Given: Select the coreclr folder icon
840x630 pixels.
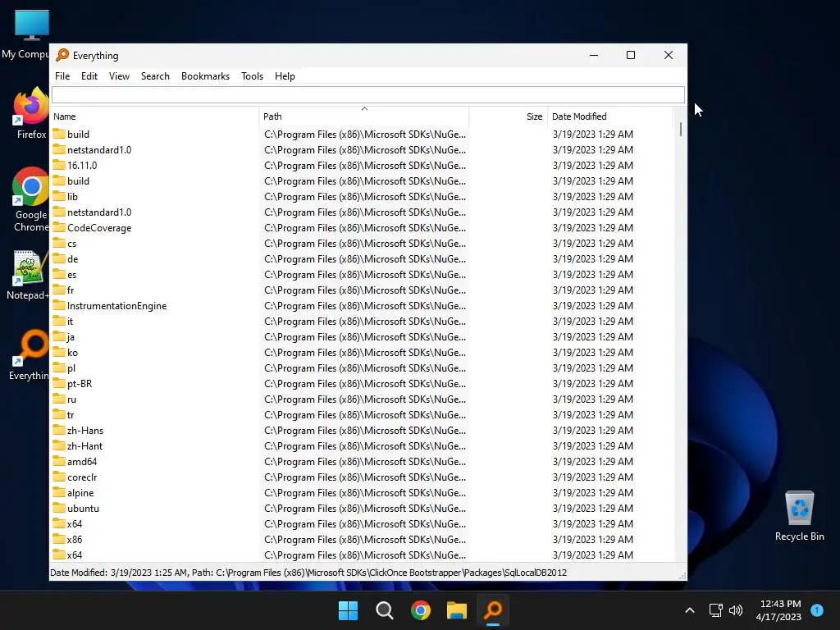Looking at the screenshot, I should click(x=59, y=477).
